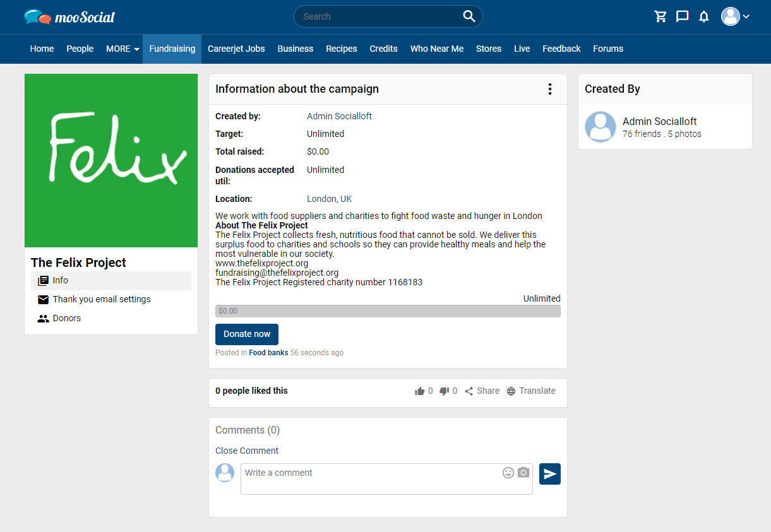771x532 pixels.
Task: Click the search magnifier icon
Action: (469, 16)
